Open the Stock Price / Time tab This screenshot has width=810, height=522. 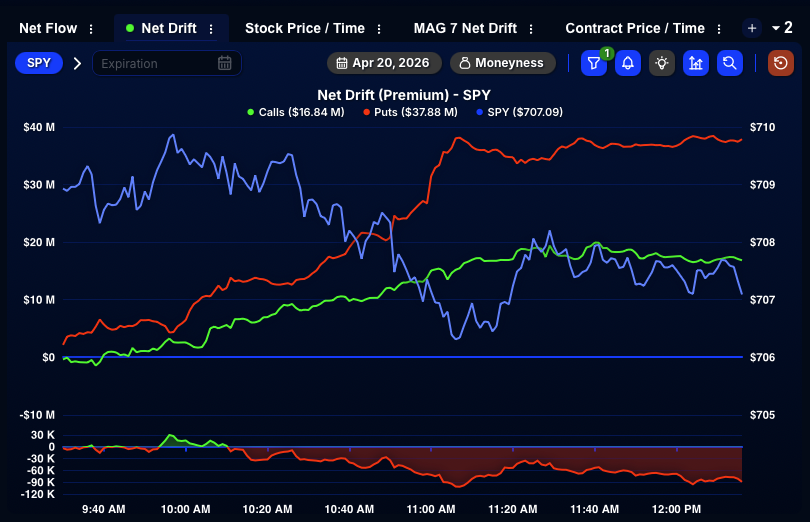point(305,28)
